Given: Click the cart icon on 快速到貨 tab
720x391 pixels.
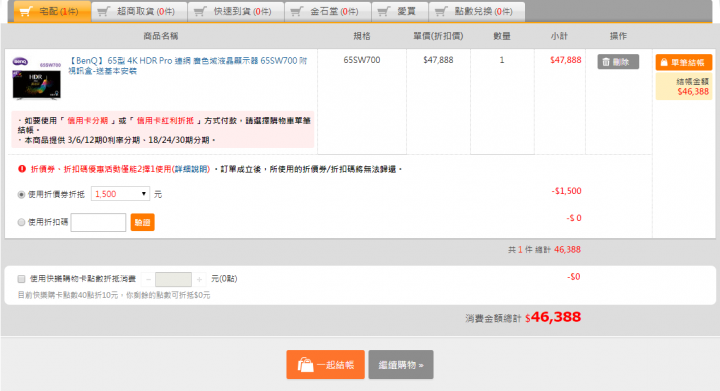Looking at the screenshot, I should coord(200,11).
